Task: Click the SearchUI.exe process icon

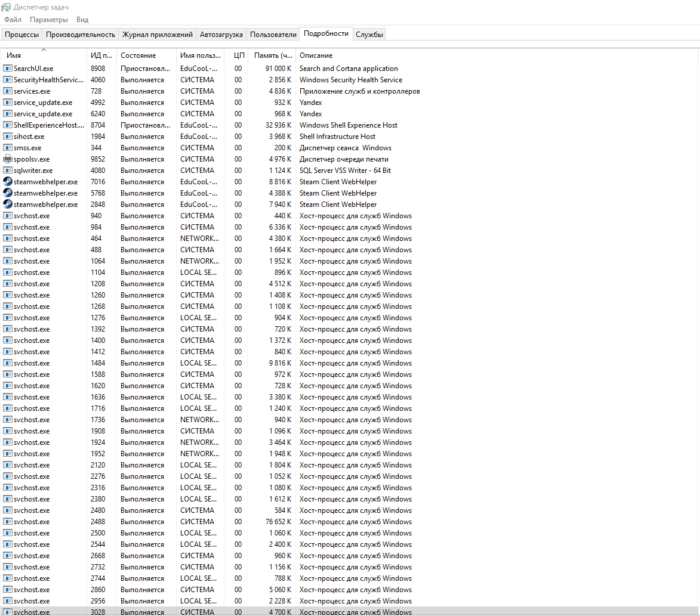Action: pyautogui.click(x=8, y=68)
